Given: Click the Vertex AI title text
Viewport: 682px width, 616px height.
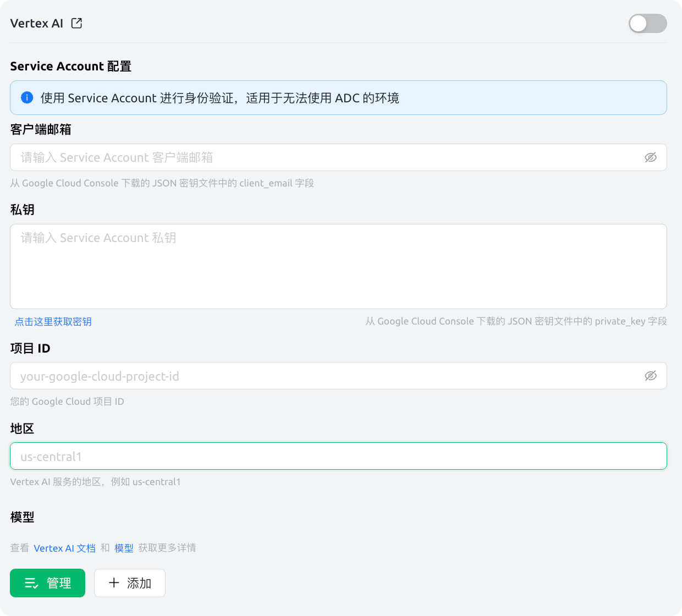Looking at the screenshot, I should pos(37,23).
